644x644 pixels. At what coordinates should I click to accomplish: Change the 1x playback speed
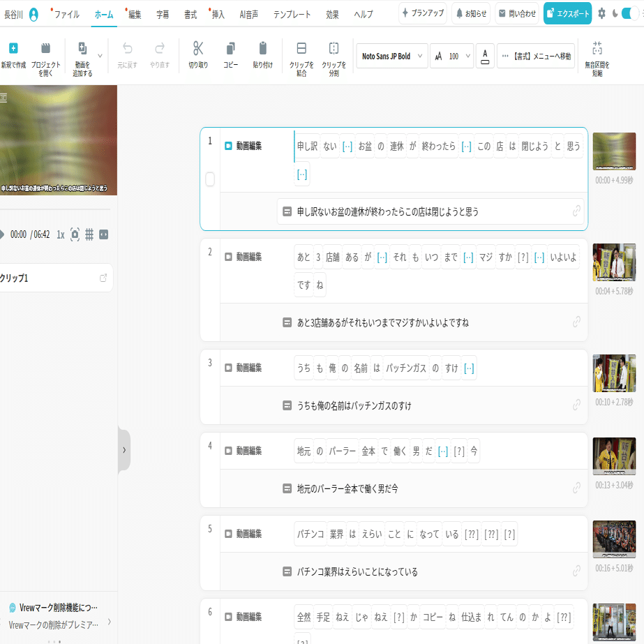pyautogui.click(x=61, y=234)
